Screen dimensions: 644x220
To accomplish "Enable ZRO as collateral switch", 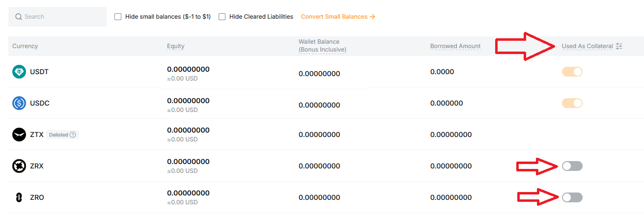I will (572, 197).
